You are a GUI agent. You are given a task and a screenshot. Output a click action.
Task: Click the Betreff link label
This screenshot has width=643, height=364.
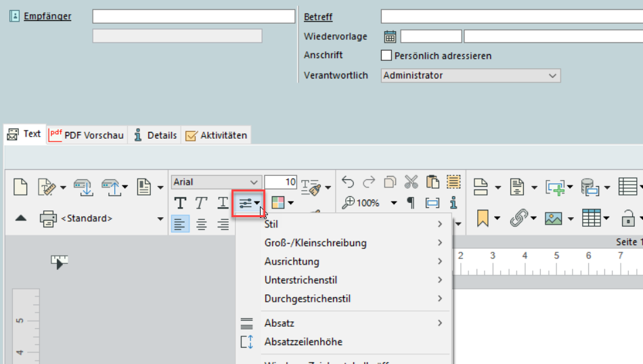(318, 17)
